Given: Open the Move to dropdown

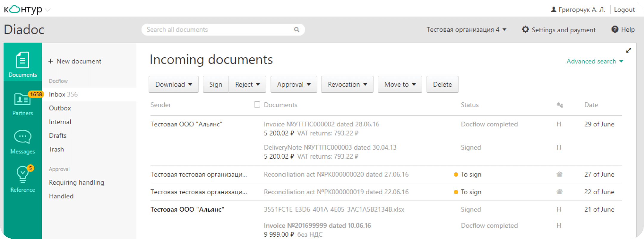Looking at the screenshot, I should pos(400,85).
